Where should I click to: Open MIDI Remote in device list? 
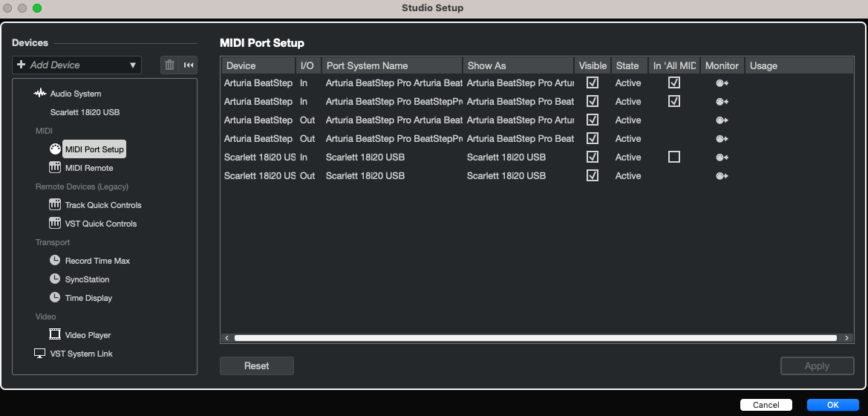click(88, 168)
